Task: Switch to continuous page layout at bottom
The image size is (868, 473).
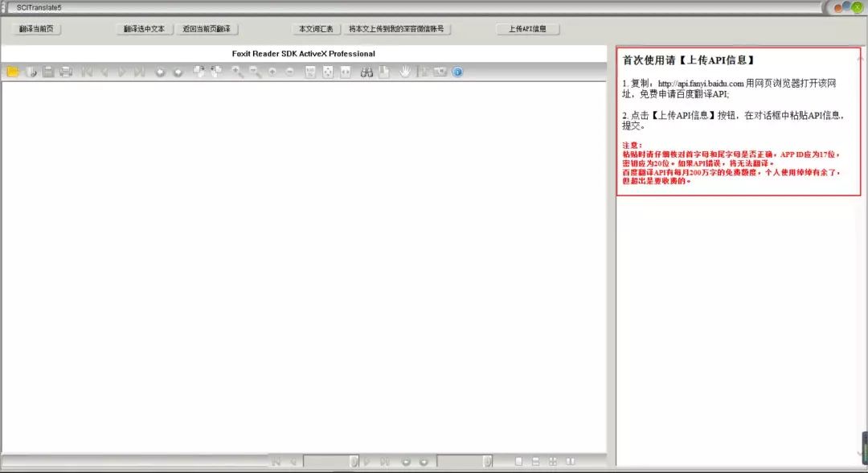Action: (x=535, y=462)
